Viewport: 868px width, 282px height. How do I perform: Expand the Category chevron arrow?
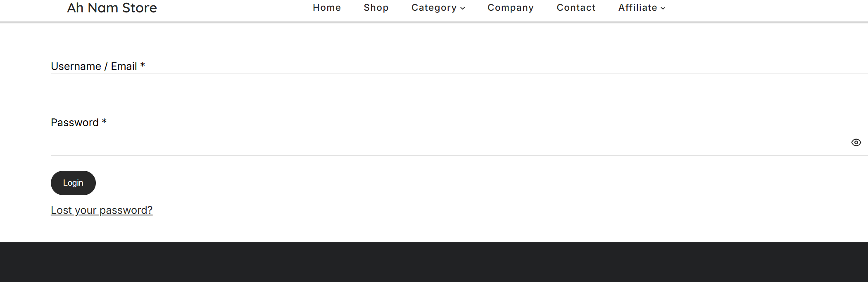tap(463, 8)
